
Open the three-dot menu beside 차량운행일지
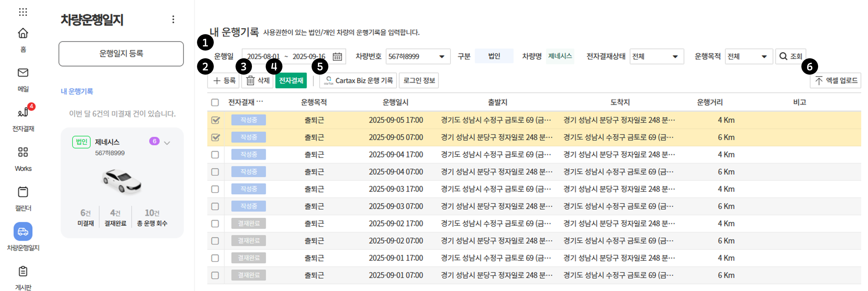pyautogui.click(x=173, y=19)
